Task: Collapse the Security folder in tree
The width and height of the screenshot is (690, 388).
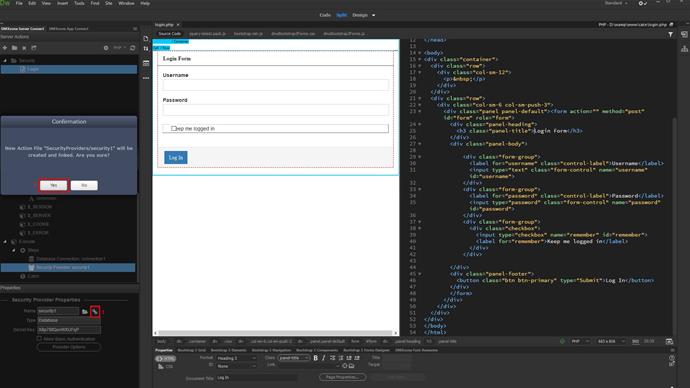Action: [x=5, y=60]
